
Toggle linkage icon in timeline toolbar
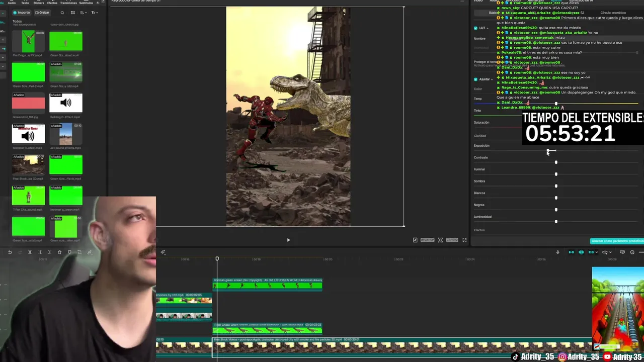coord(591,252)
